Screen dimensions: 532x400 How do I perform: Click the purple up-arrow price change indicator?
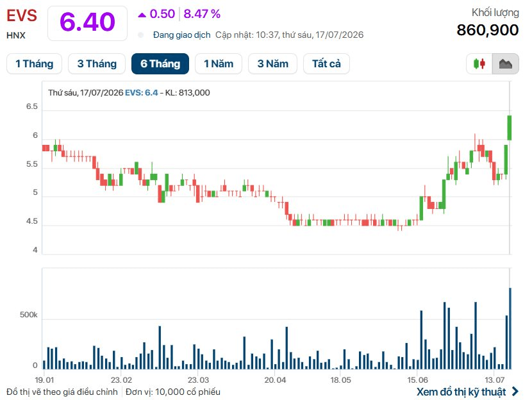142,15
